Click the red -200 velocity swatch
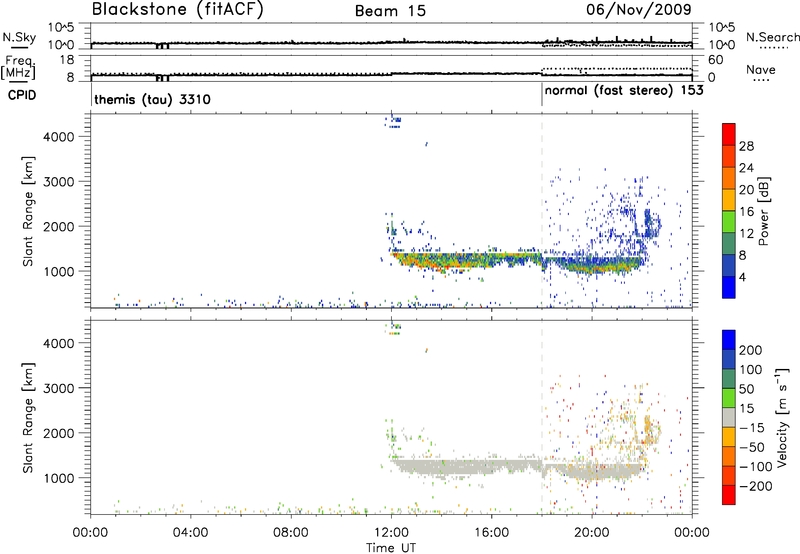Image resolution: width=800 pixels, height=554 pixels. click(x=729, y=495)
